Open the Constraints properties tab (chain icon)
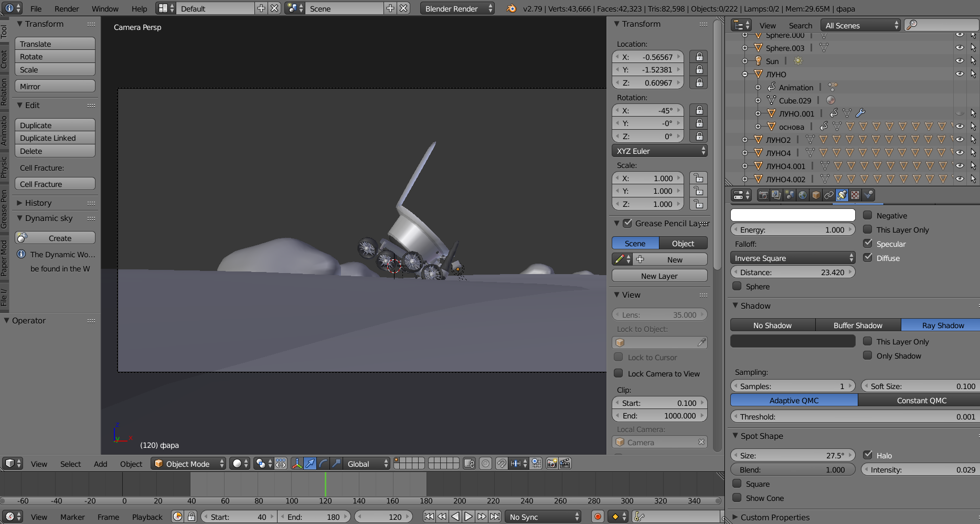The height and width of the screenshot is (524, 980). (829, 195)
